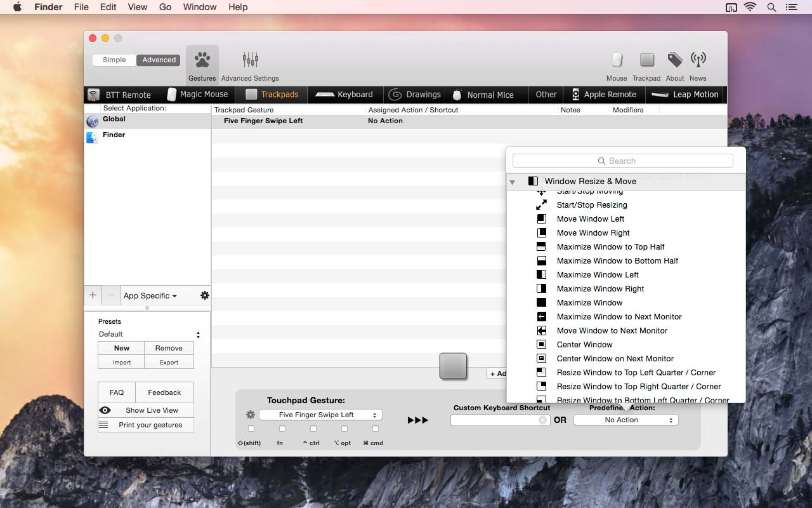This screenshot has width=812, height=508.
Task: Toggle the shift modifier checkbox
Action: coord(251,429)
